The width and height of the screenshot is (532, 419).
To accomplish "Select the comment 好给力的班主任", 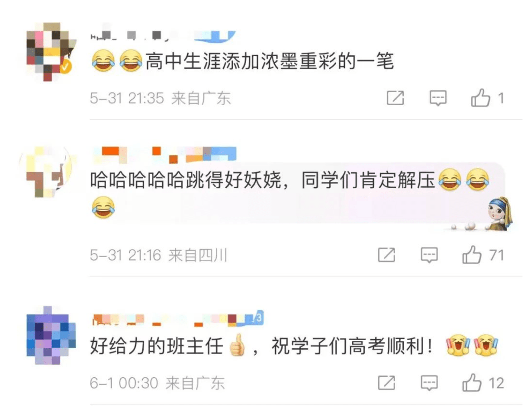I will click(x=156, y=346).
